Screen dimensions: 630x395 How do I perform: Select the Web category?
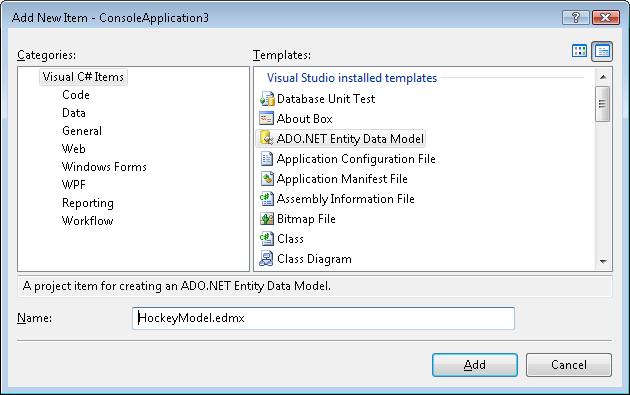73,149
